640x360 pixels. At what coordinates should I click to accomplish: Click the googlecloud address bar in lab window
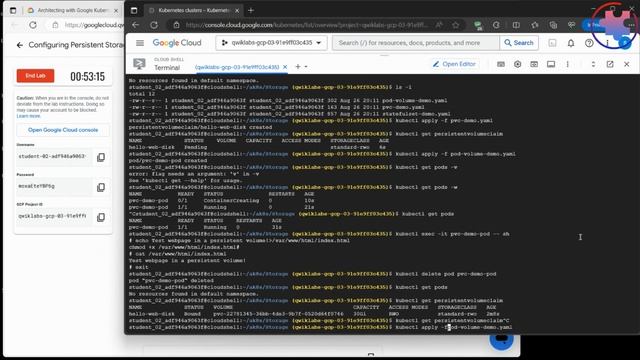pos(94,25)
